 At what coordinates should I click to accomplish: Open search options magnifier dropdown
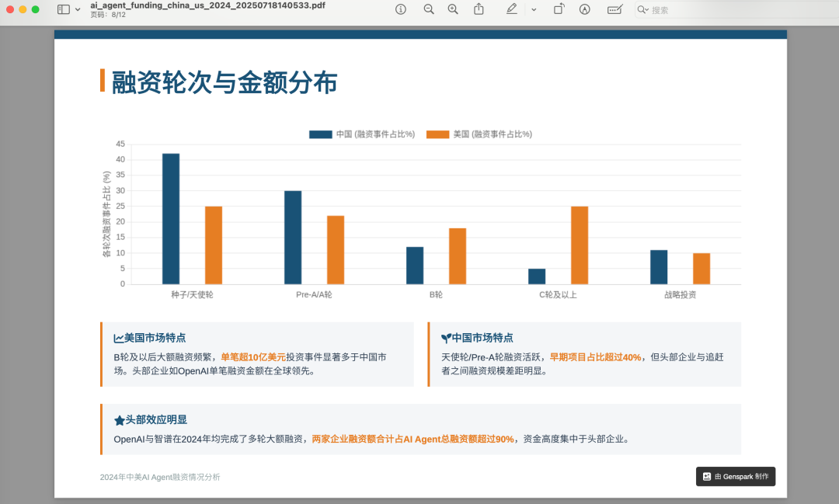[642, 9]
